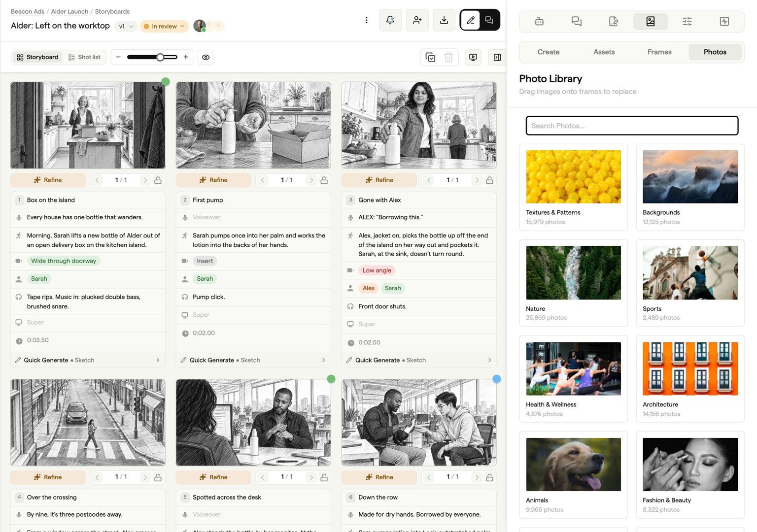Select the Assets tab

pyautogui.click(x=604, y=52)
